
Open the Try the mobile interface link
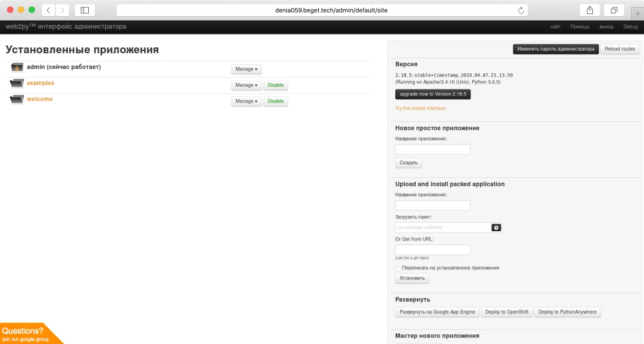pyautogui.click(x=420, y=108)
